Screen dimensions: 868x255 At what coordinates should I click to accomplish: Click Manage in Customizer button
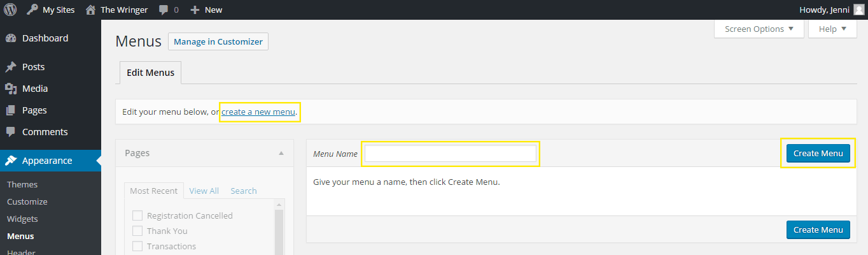(218, 41)
